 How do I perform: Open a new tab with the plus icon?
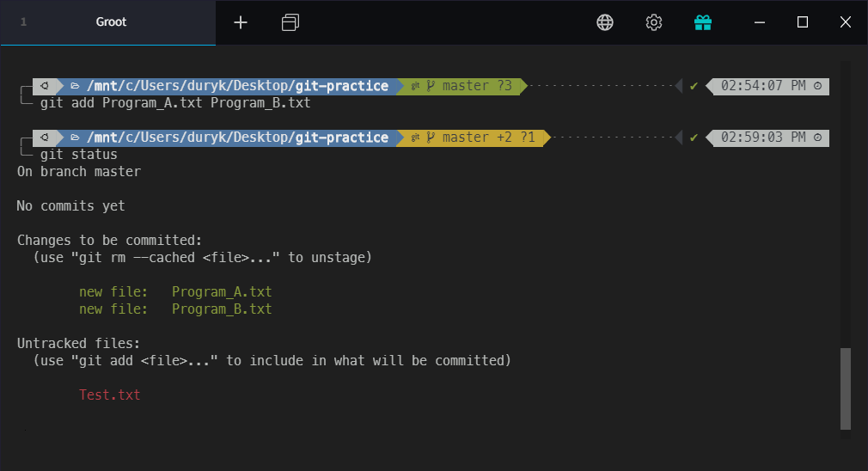pyautogui.click(x=241, y=22)
